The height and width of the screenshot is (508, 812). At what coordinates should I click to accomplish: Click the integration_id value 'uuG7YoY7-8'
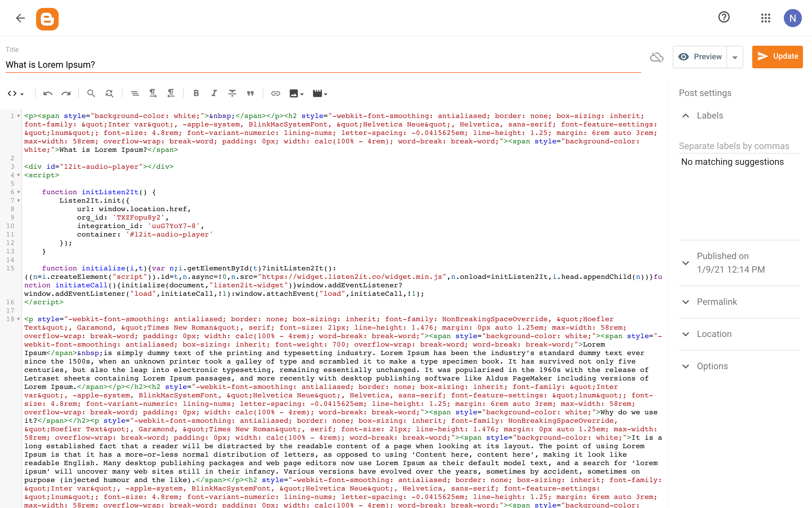click(174, 226)
